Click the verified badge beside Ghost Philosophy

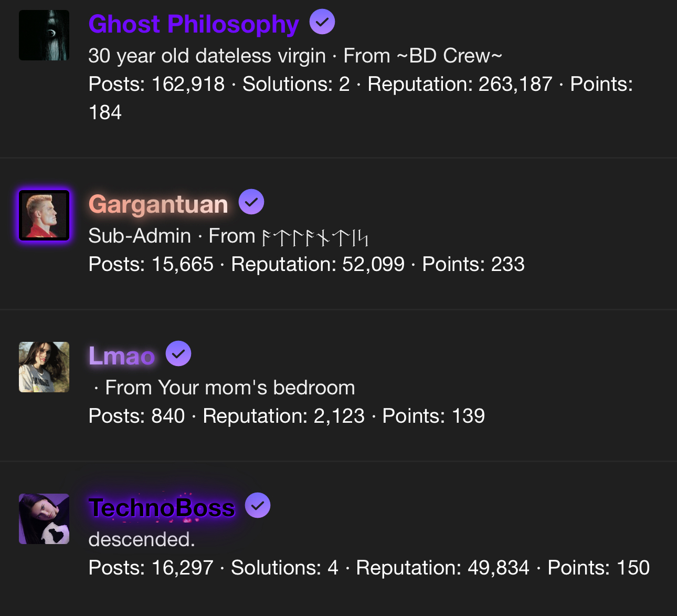[x=322, y=22]
